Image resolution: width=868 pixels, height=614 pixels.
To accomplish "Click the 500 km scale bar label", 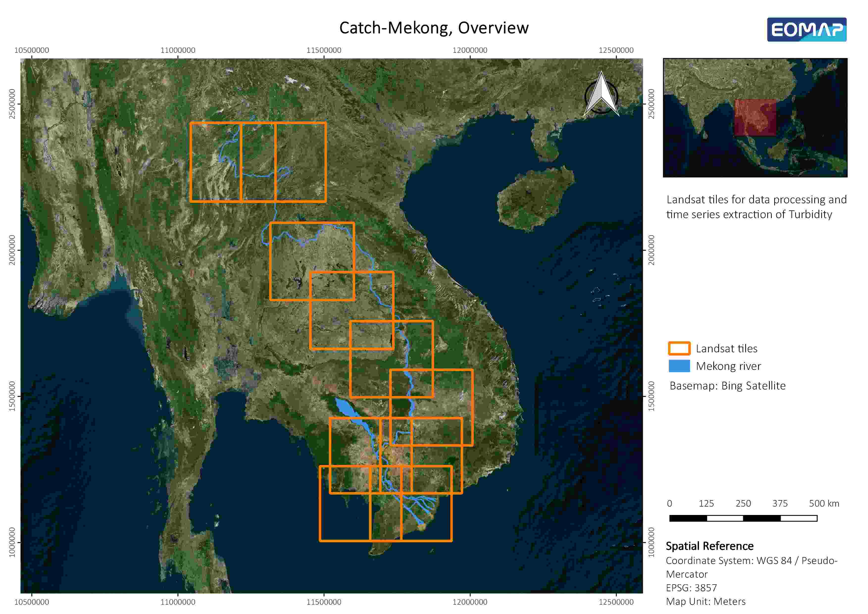I will pos(824,504).
